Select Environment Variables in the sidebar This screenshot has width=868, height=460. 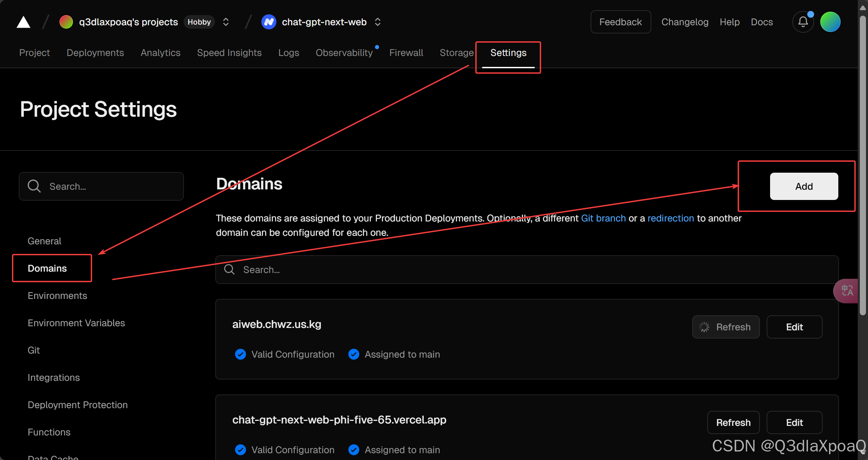76,323
